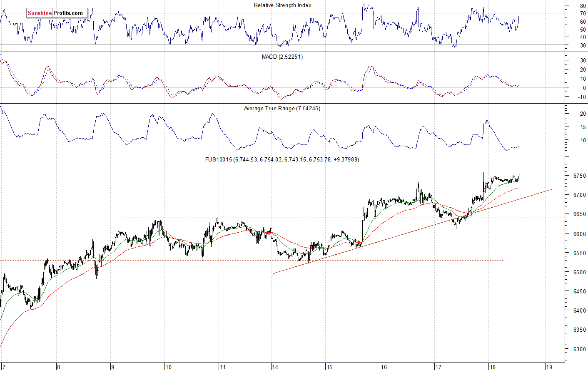The image size is (588, 370).
Task: Click price axis label 6600
Action: tap(580, 234)
